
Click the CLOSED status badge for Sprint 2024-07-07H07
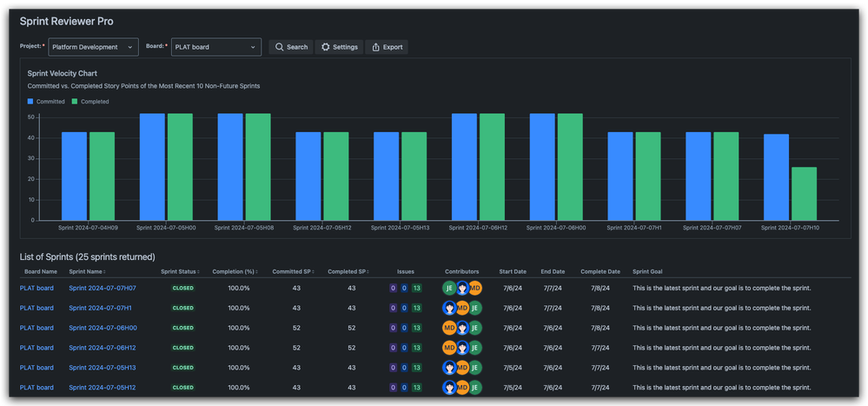[x=183, y=288]
